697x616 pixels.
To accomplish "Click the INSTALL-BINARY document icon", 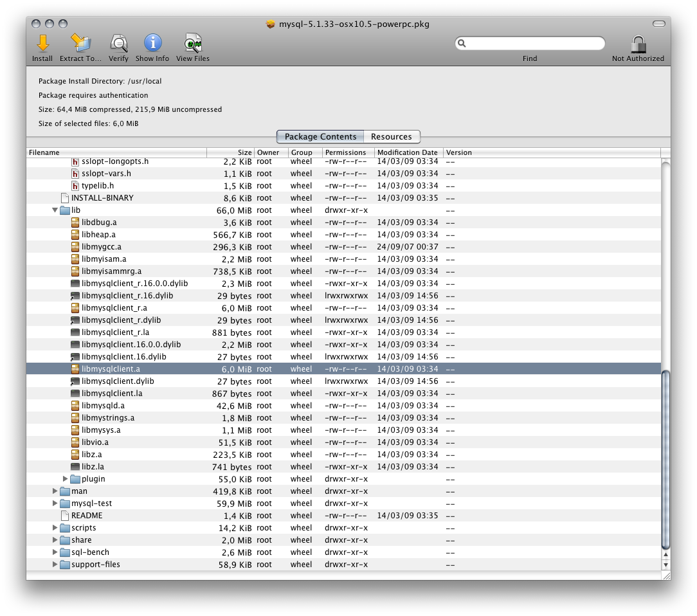I will (65, 198).
